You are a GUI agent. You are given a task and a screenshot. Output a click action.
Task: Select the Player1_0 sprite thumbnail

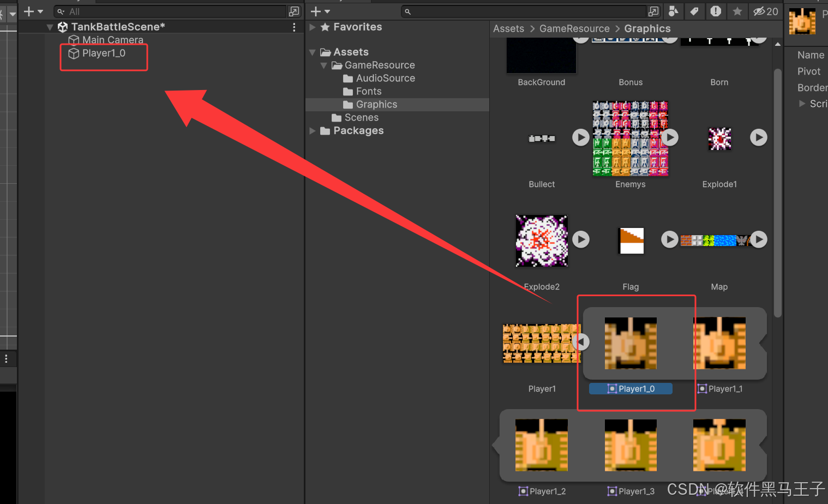[x=631, y=344]
